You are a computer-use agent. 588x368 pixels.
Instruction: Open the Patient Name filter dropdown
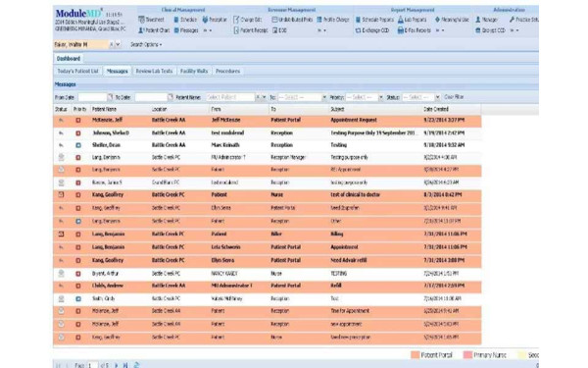(x=264, y=97)
